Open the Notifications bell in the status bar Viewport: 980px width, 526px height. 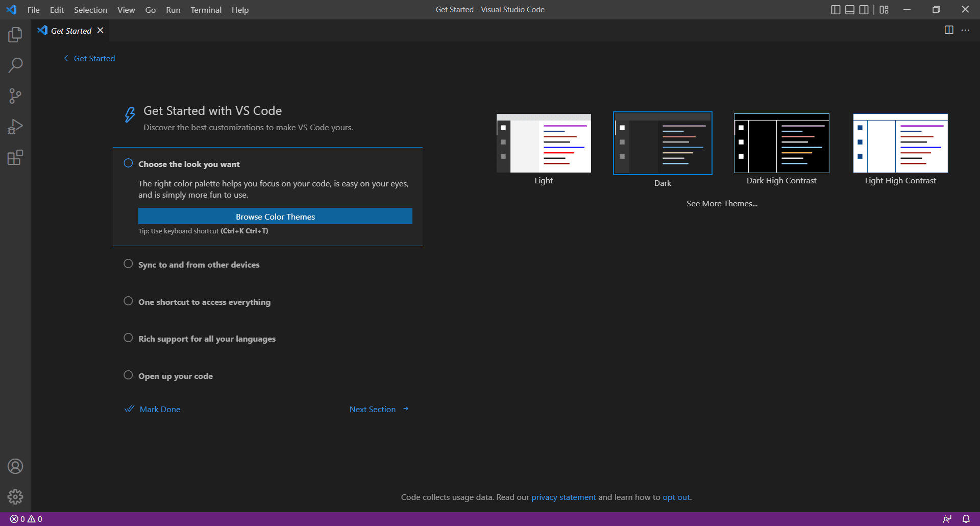pyautogui.click(x=966, y=518)
